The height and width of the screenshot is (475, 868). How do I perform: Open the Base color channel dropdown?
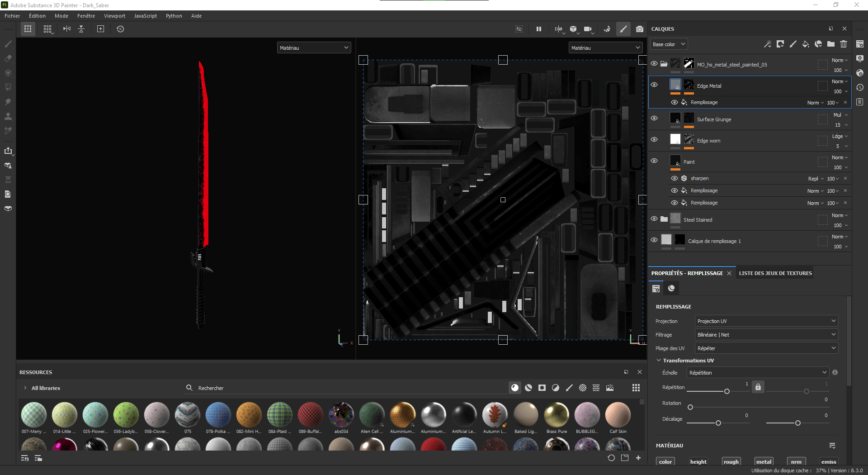pyautogui.click(x=669, y=44)
